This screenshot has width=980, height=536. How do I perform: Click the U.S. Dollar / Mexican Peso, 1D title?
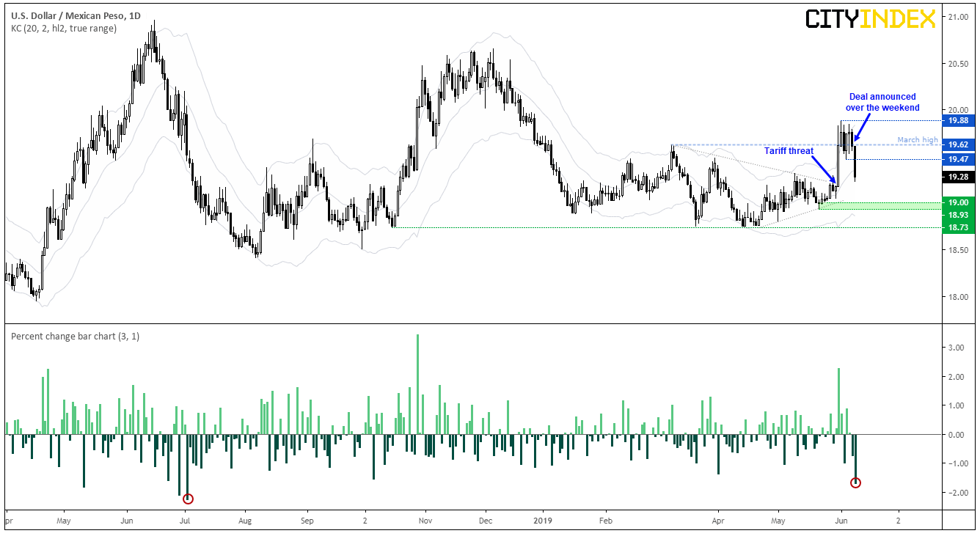pyautogui.click(x=76, y=16)
